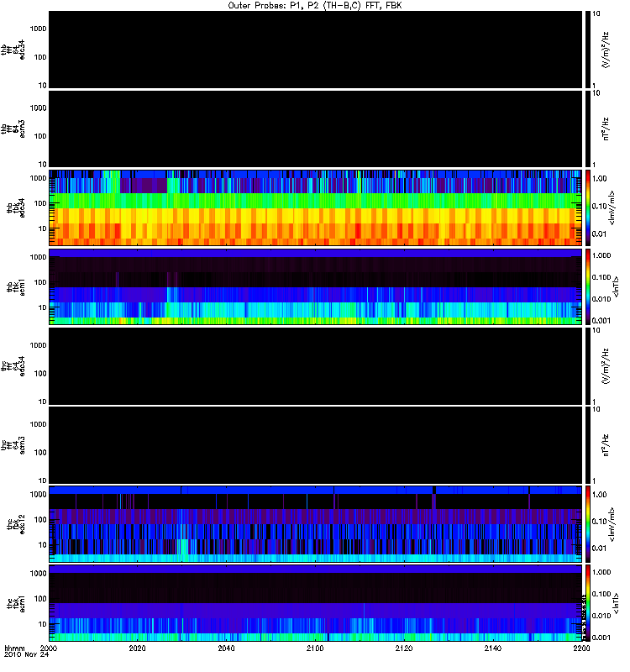Click the '2010 Nov 24' date label
The height and width of the screenshot is (672, 630).
[x=27, y=655]
